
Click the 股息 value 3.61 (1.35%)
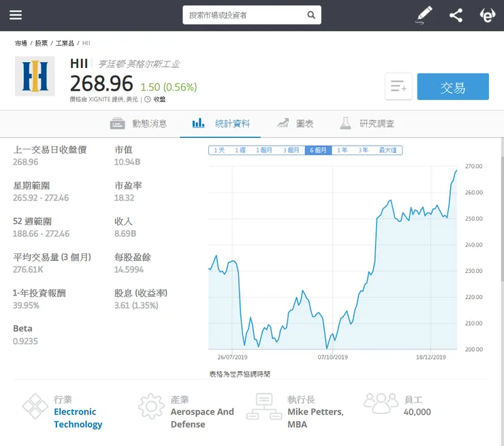(136, 306)
